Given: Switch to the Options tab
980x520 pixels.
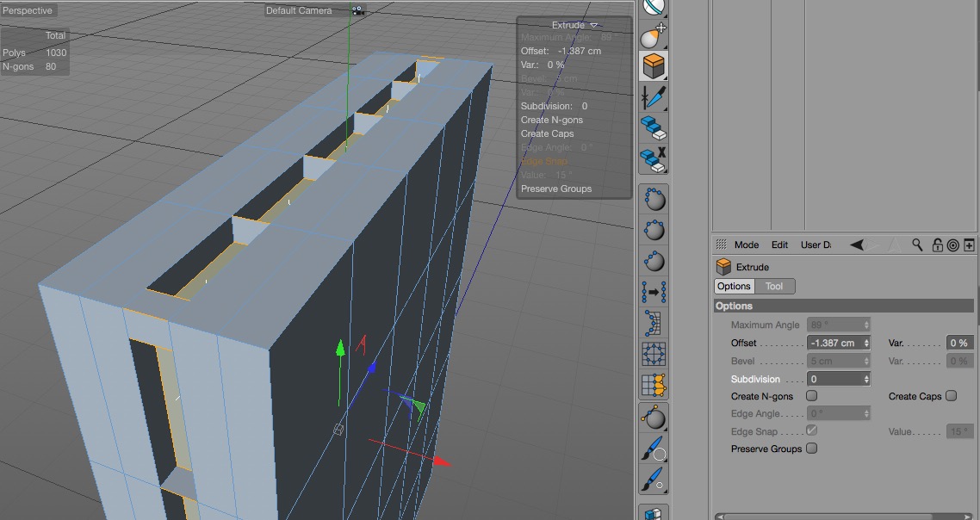Looking at the screenshot, I should point(734,286).
